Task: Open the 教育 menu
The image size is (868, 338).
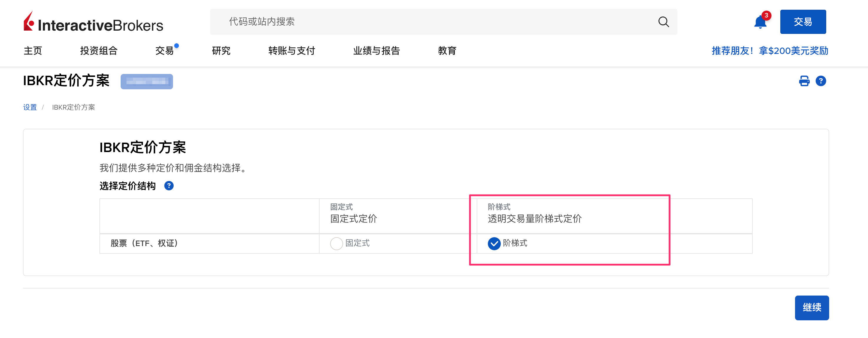Action: coord(447,51)
